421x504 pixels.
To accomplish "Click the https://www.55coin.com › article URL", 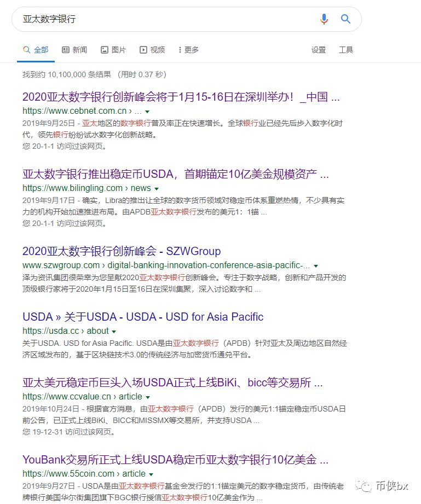I will tap(84, 474).
